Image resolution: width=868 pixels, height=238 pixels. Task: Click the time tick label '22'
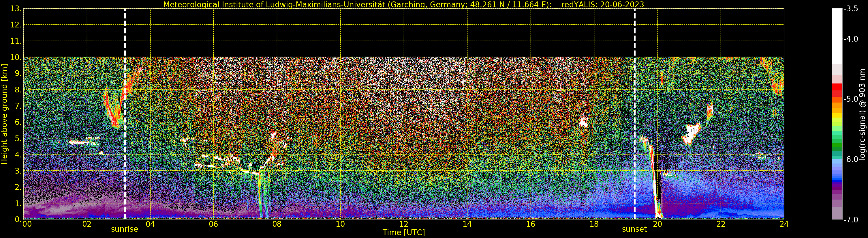721,224
